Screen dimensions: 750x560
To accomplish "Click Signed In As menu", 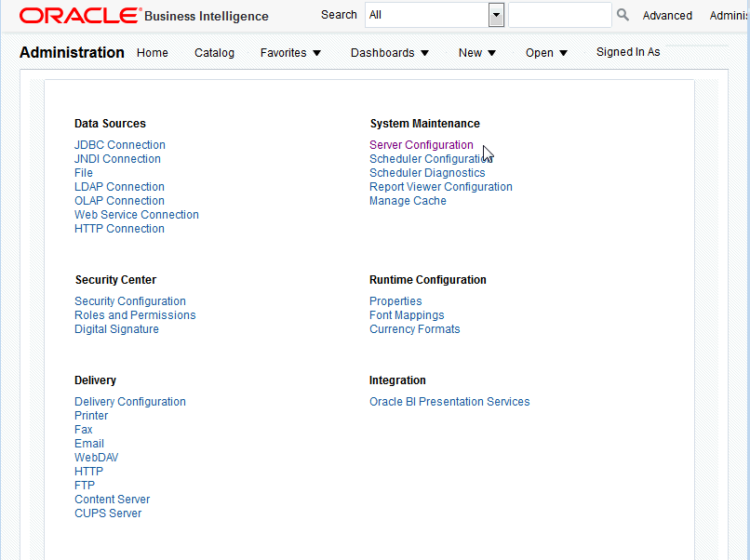I will pos(628,52).
